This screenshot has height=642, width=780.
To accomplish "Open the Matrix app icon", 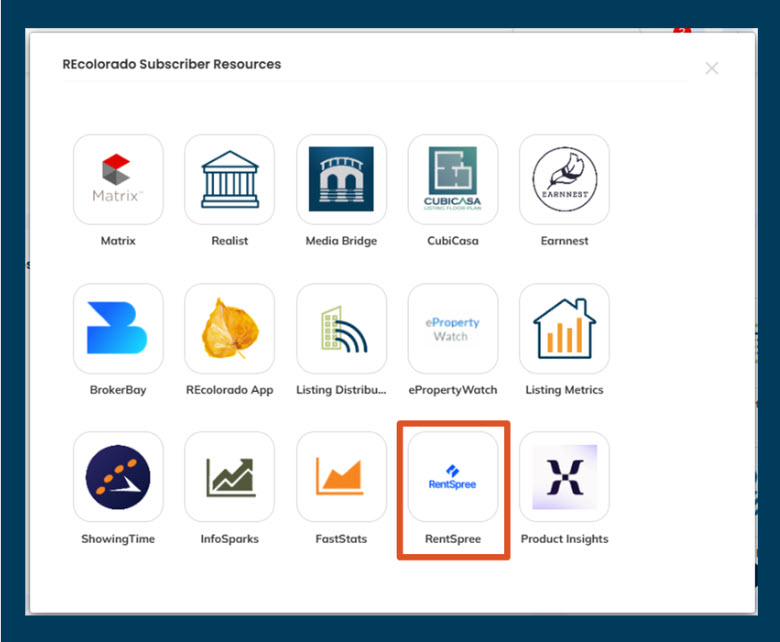I will (x=118, y=180).
